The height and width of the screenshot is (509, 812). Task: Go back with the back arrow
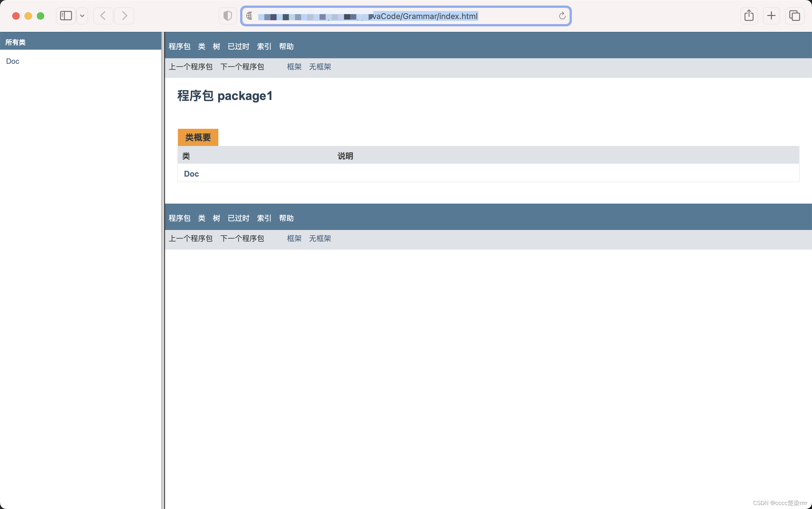(x=103, y=16)
